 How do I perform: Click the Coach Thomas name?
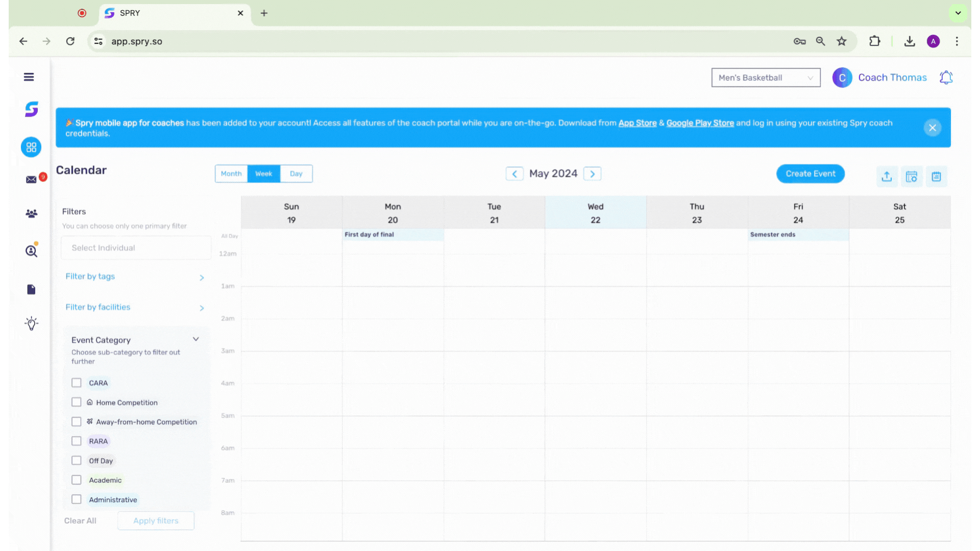[x=892, y=78]
